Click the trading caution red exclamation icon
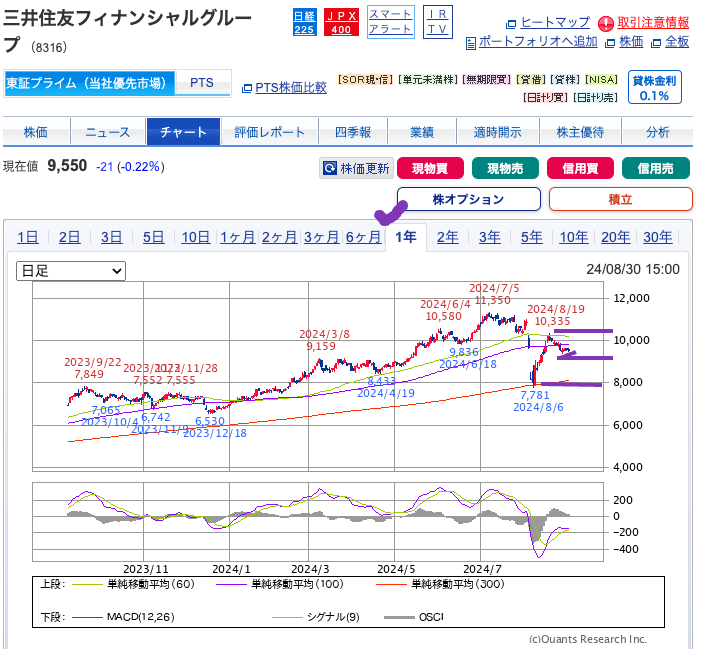 click(x=606, y=23)
